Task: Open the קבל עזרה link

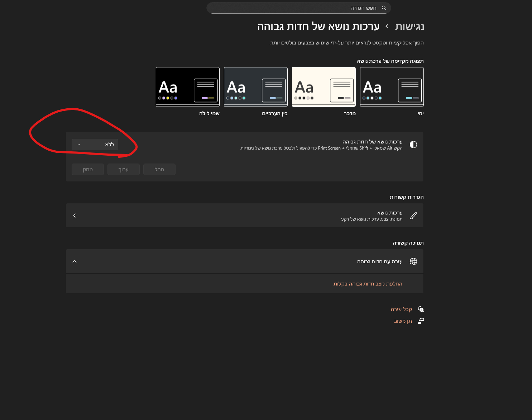Action: 401,309
